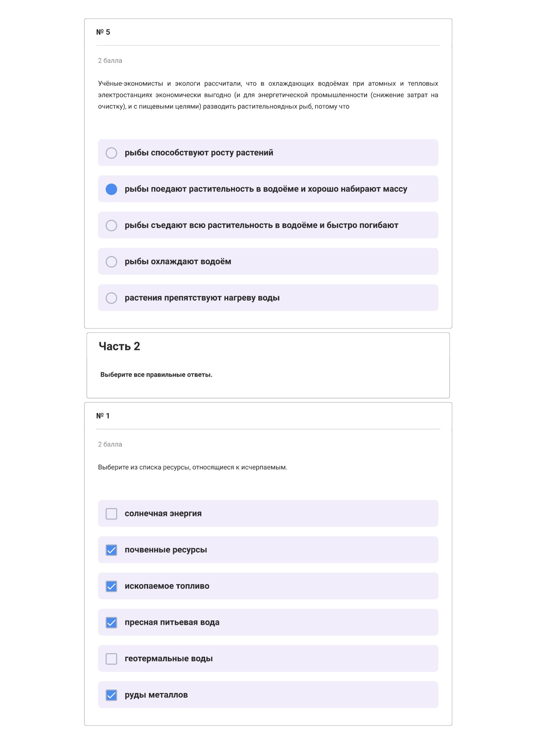Click the option label 'солнечная энергия'
535x756 pixels.
(163, 513)
